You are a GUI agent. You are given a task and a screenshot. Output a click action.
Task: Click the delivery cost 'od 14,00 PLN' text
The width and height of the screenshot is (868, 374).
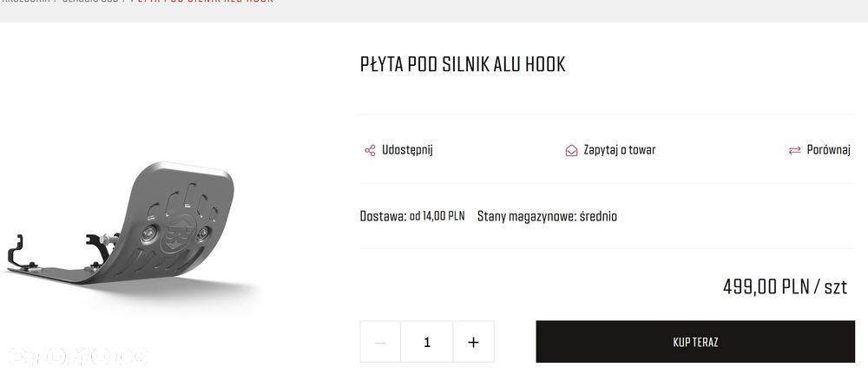tap(437, 216)
